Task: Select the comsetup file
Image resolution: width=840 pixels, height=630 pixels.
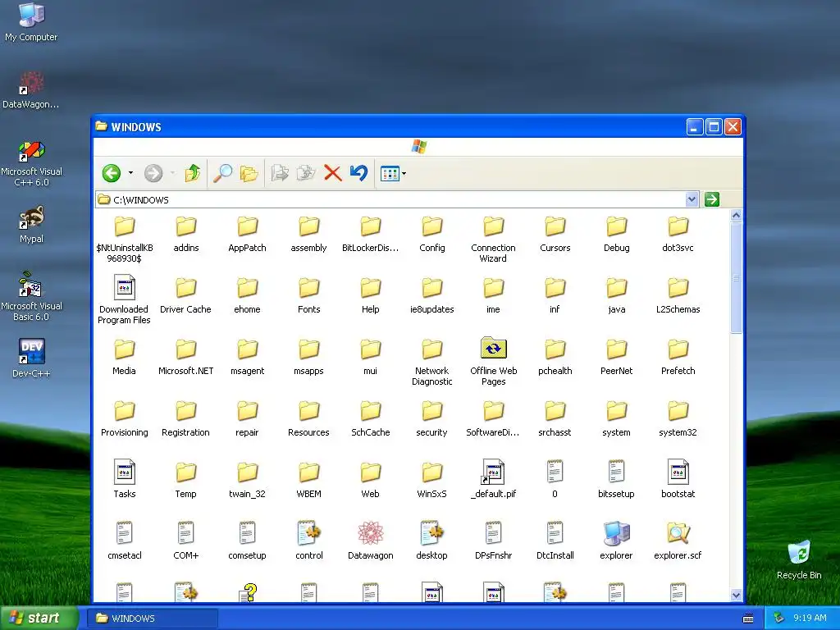Action: [247, 541]
